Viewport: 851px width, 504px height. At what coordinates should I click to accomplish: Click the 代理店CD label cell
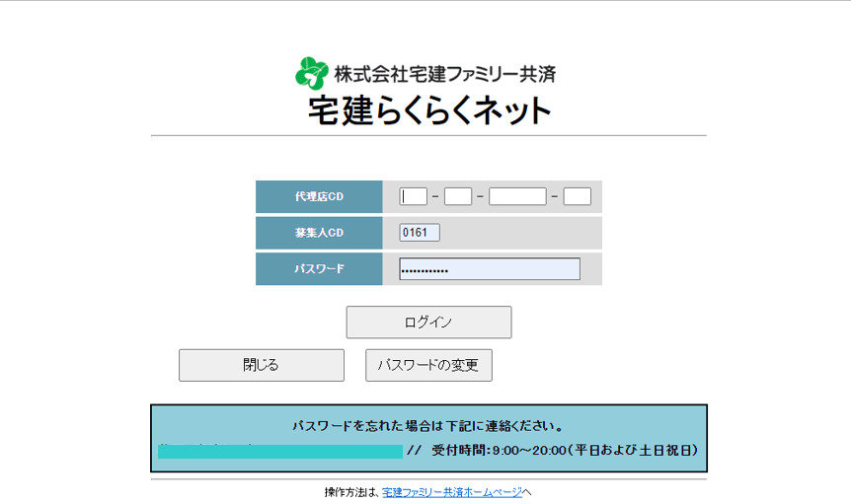click(319, 196)
